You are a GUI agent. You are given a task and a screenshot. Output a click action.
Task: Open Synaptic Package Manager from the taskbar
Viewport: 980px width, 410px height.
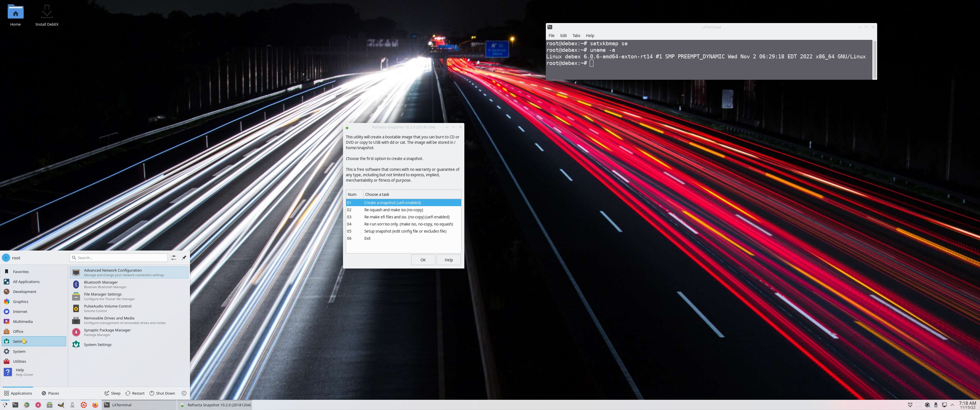tap(38, 405)
